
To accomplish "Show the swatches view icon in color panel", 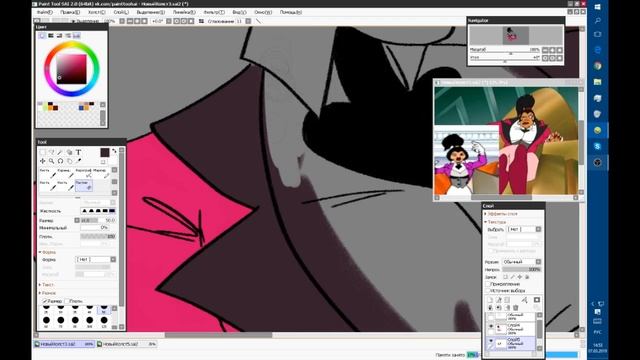I will click(76, 36).
